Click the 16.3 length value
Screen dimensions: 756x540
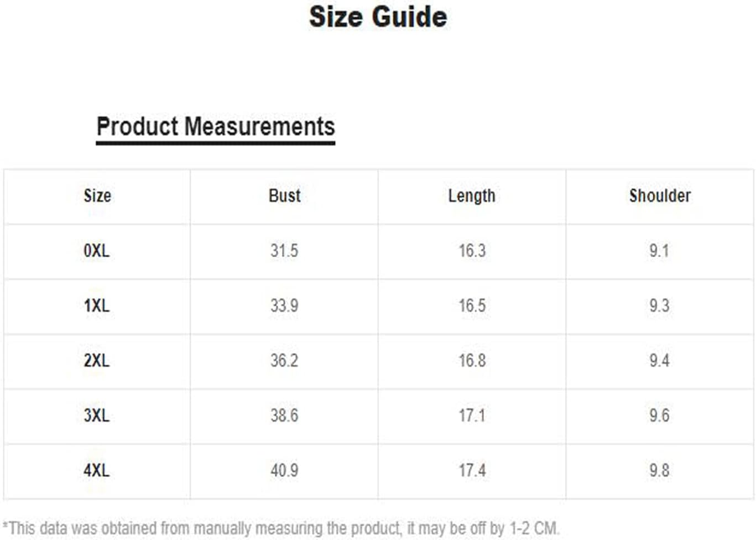tap(472, 251)
